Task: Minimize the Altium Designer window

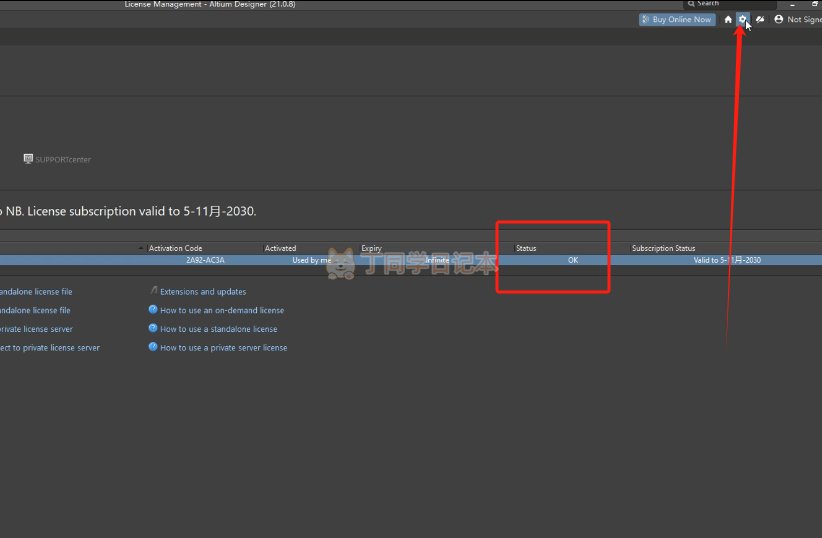Action: point(792,4)
